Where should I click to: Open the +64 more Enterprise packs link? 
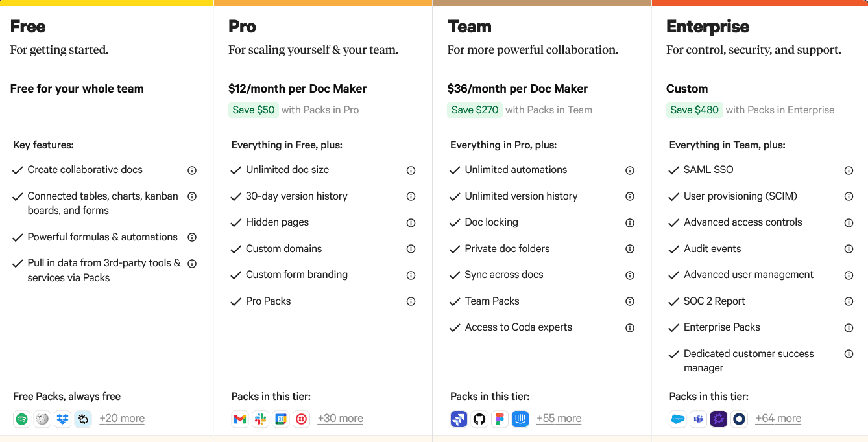tap(778, 419)
